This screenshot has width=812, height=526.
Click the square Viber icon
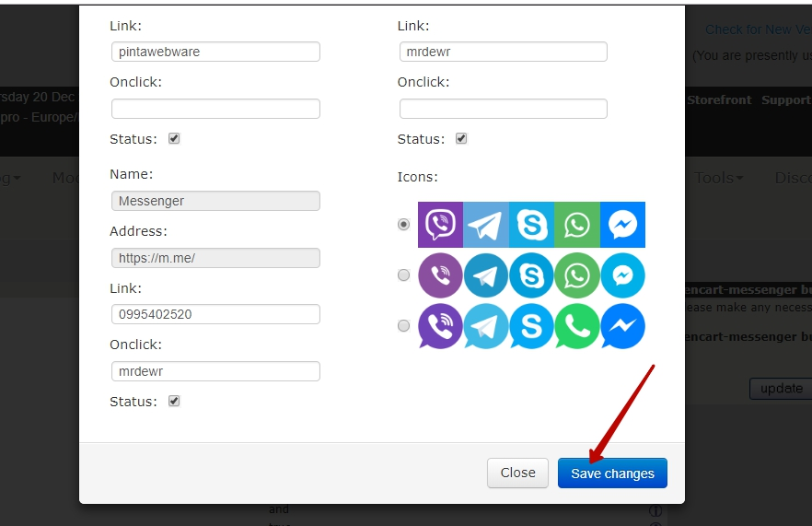point(440,225)
